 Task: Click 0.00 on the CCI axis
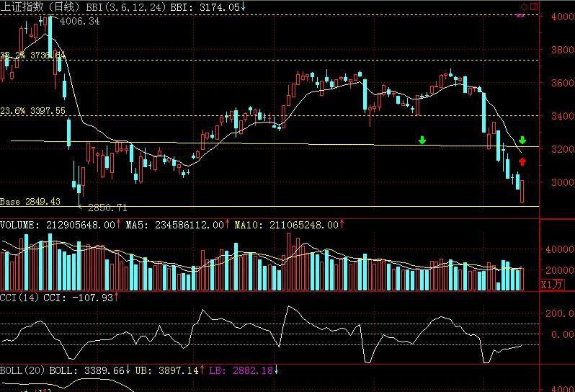coord(563,334)
